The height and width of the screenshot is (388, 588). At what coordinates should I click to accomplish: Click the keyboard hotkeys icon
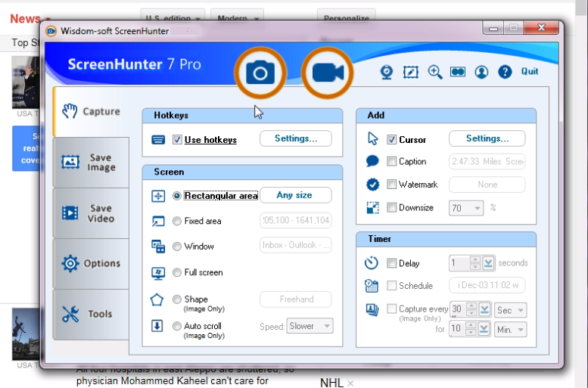coord(158,140)
